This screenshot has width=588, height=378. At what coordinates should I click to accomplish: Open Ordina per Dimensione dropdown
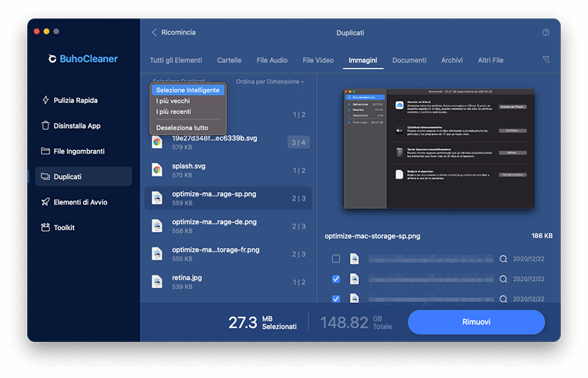tap(270, 82)
